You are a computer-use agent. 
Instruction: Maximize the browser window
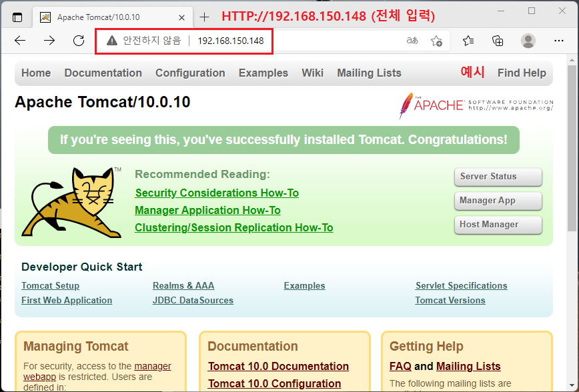click(532, 11)
